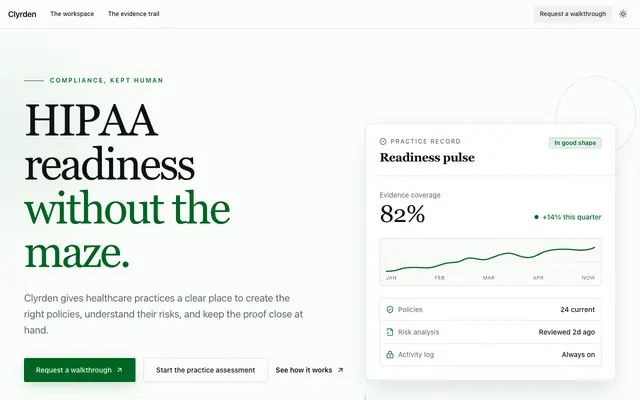Select the Risk analysis Reviewed 2d ago row

pyautogui.click(x=490, y=332)
